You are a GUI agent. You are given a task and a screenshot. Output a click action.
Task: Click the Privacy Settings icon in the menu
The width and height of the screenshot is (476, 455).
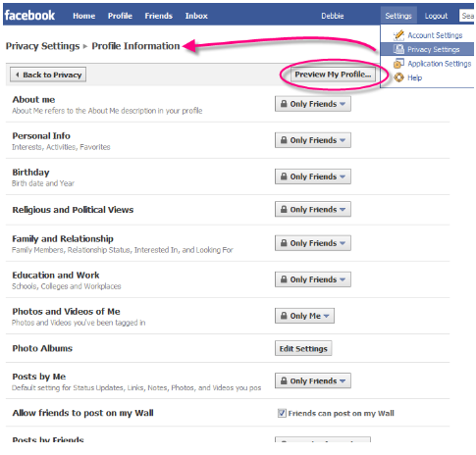coord(398,49)
